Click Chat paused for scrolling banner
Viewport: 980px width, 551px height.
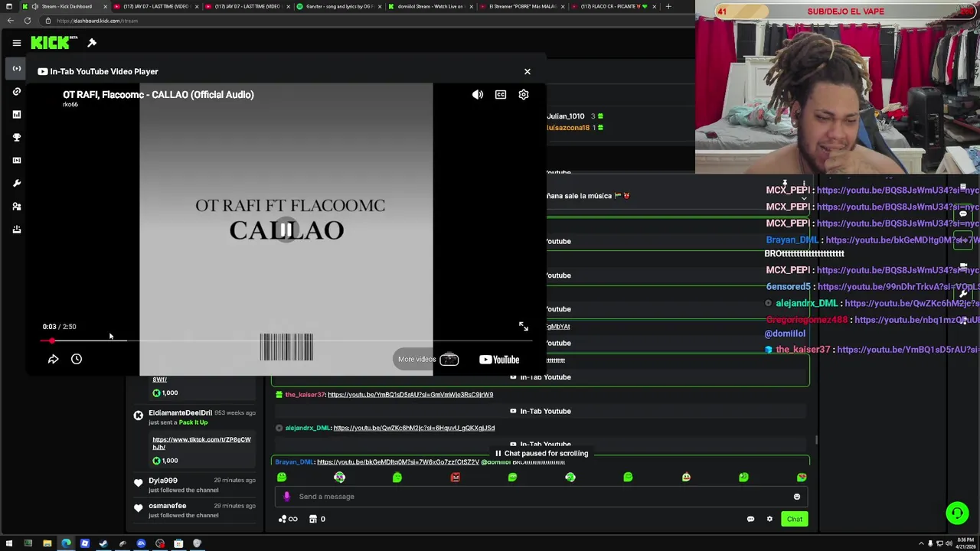pyautogui.click(x=541, y=453)
